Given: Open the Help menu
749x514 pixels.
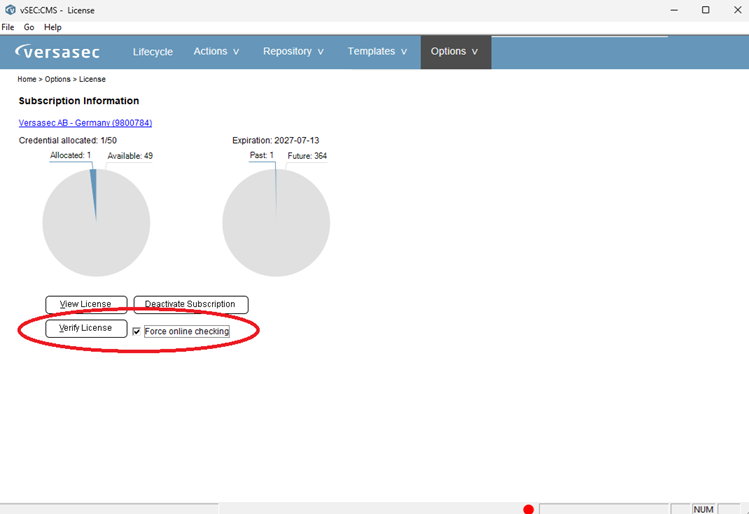Looking at the screenshot, I should coord(53,27).
